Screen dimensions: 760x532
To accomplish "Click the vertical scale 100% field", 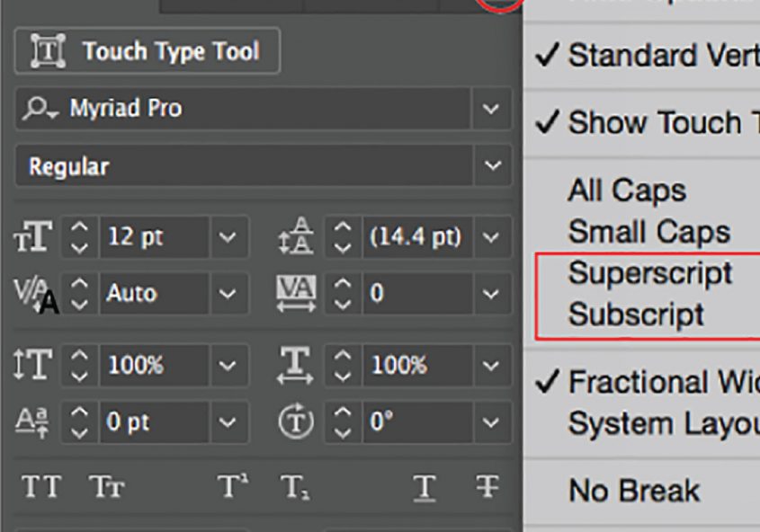I will [153, 366].
